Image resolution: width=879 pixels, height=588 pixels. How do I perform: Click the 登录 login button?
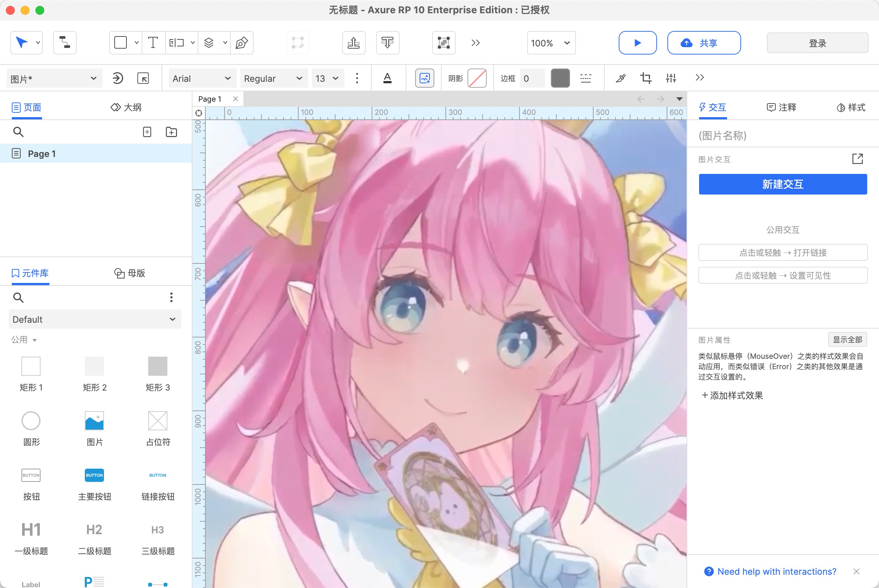point(817,43)
